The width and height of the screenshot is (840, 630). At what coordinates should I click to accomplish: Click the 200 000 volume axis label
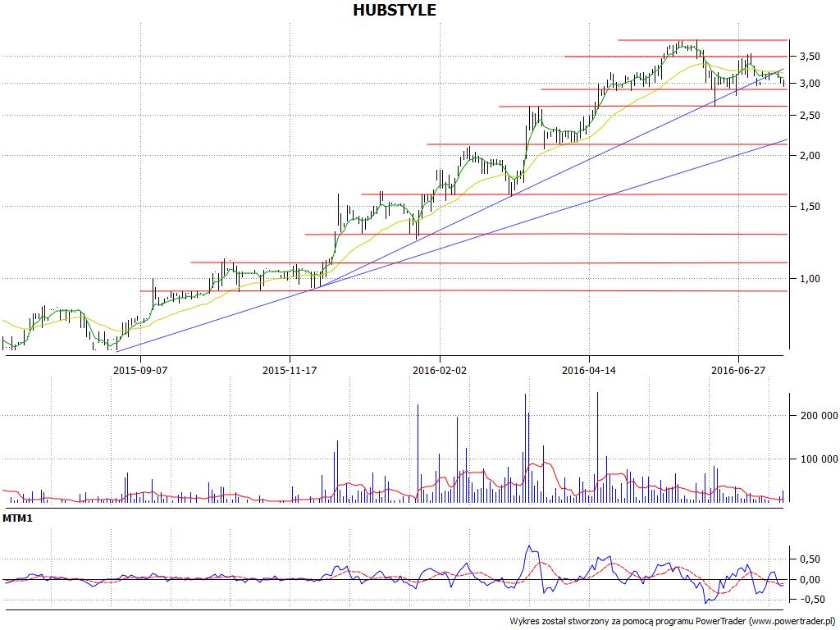(819, 416)
